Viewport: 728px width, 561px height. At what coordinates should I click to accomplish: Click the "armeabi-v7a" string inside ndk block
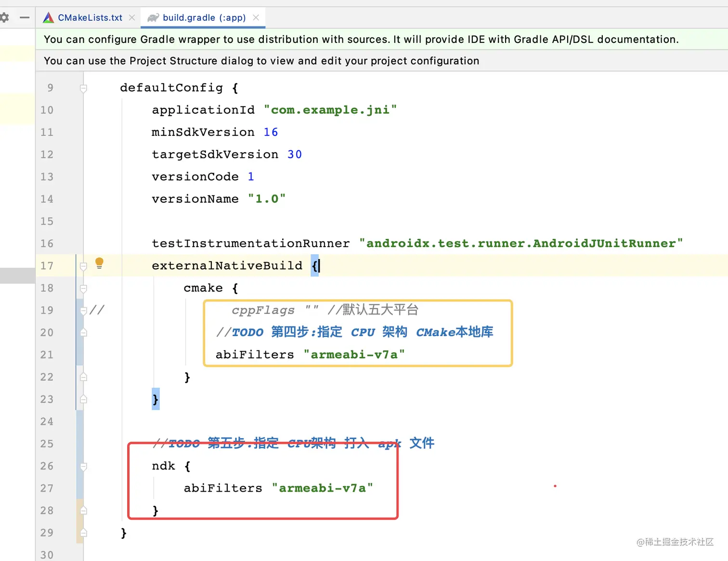(323, 488)
